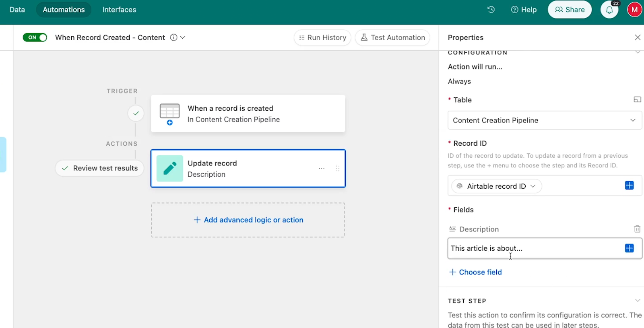
Task: Switch to the Automations tab
Action: [64, 10]
